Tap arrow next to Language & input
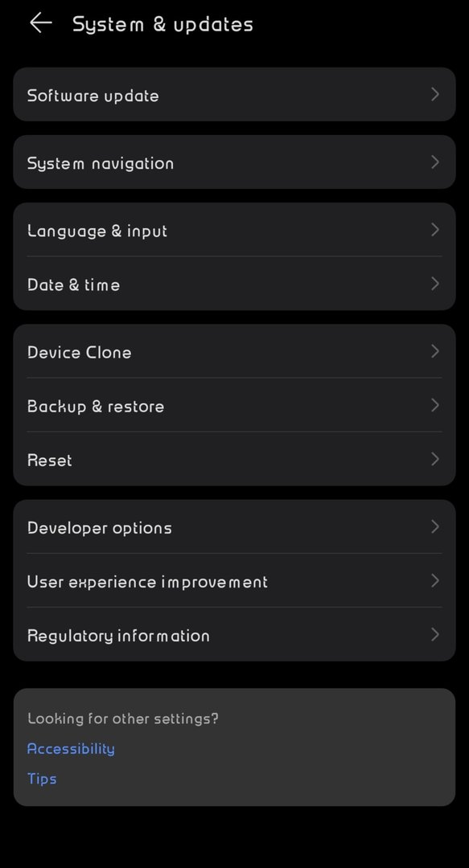 [435, 230]
